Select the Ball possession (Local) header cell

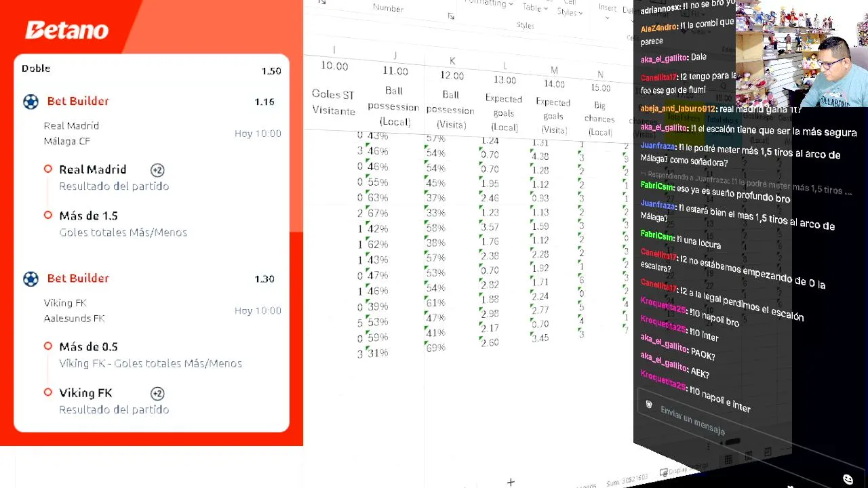click(394, 106)
